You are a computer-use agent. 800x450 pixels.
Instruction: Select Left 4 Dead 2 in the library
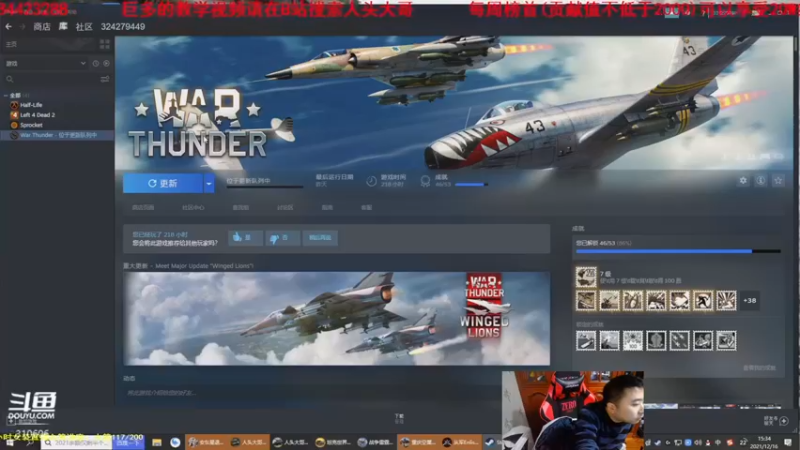[37, 115]
